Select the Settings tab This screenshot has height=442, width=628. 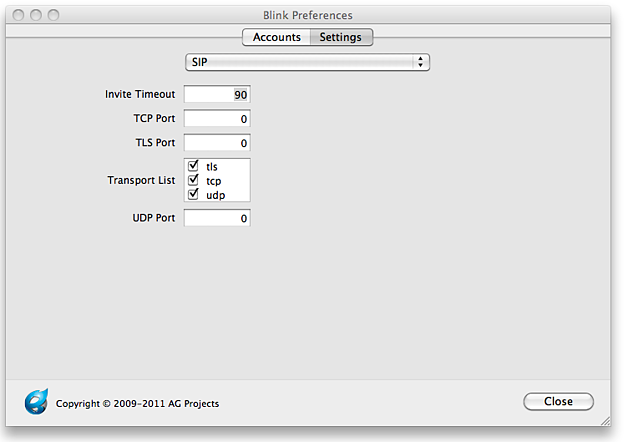pyautogui.click(x=341, y=37)
